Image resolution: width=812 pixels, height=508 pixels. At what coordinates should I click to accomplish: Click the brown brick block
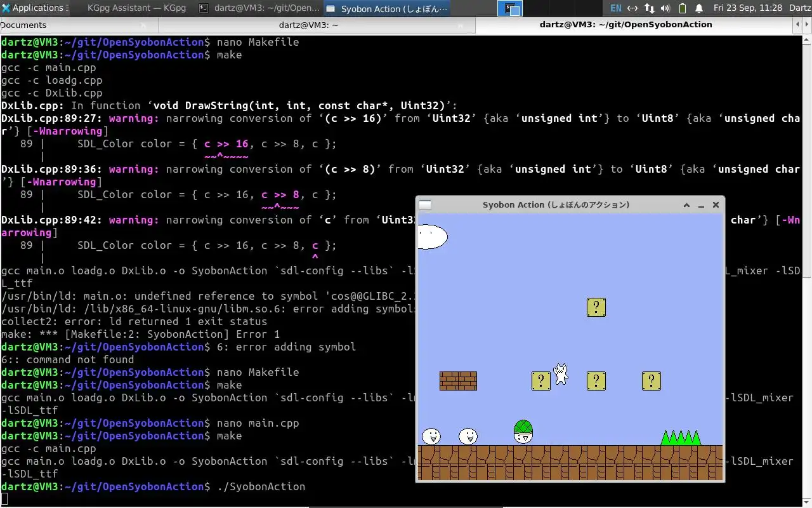(458, 381)
